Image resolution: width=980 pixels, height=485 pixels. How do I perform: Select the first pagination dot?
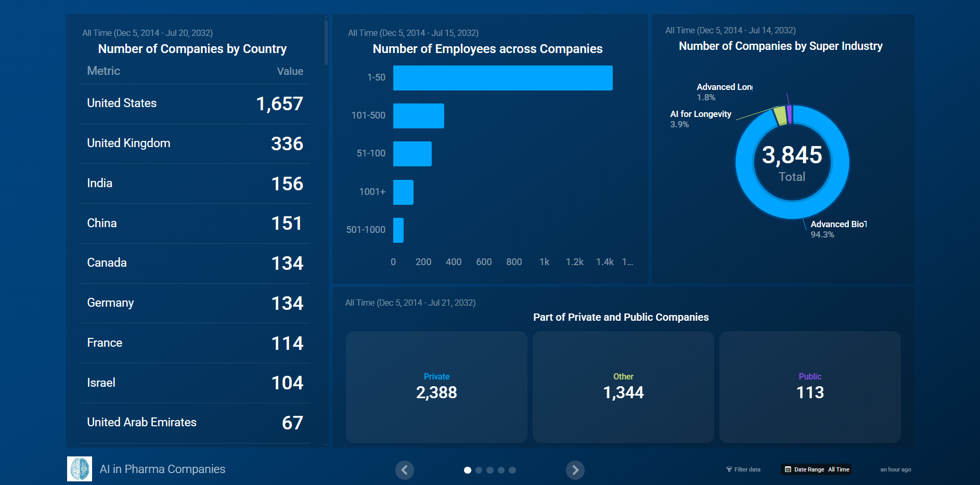pos(467,470)
